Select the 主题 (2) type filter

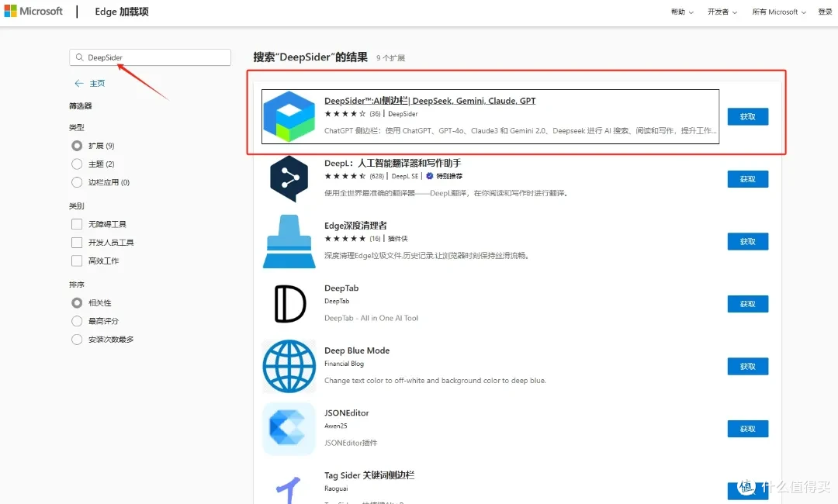(x=77, y=164)
